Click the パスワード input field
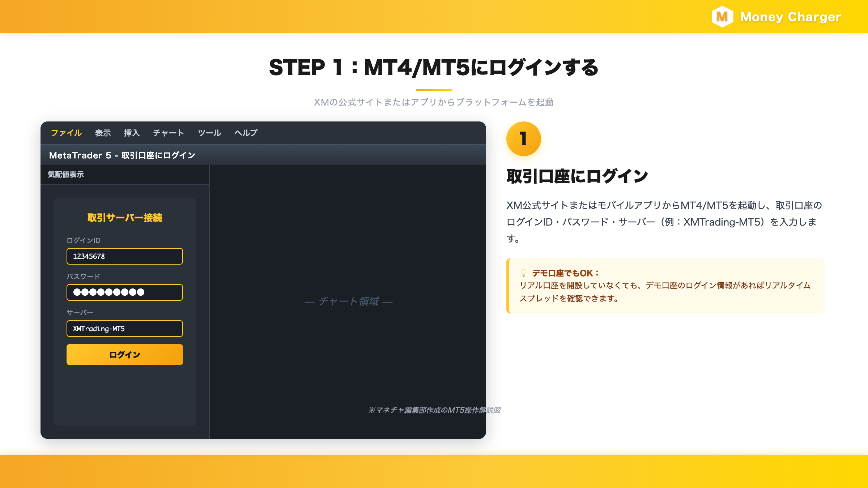868x488 pixels. click(x=125, y=292)
